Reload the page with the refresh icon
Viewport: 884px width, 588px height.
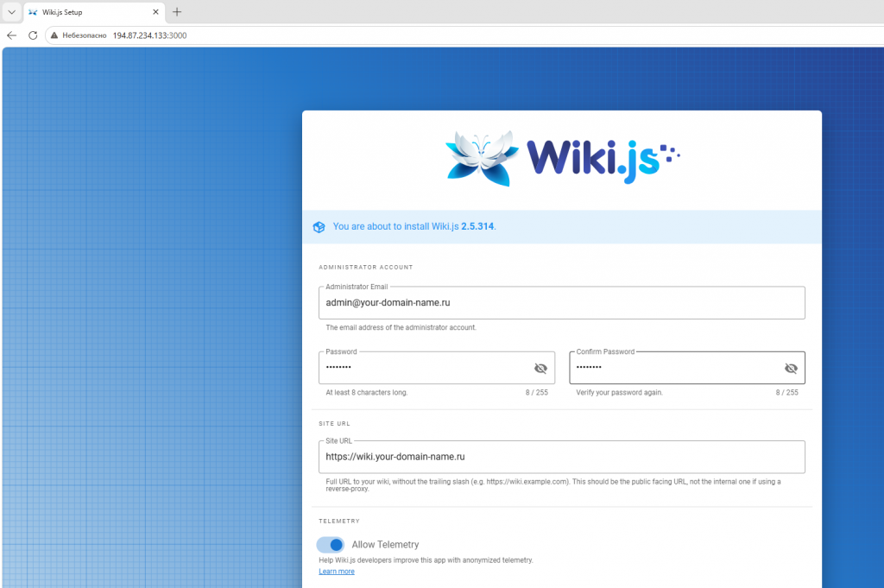(x=33, y=35)
